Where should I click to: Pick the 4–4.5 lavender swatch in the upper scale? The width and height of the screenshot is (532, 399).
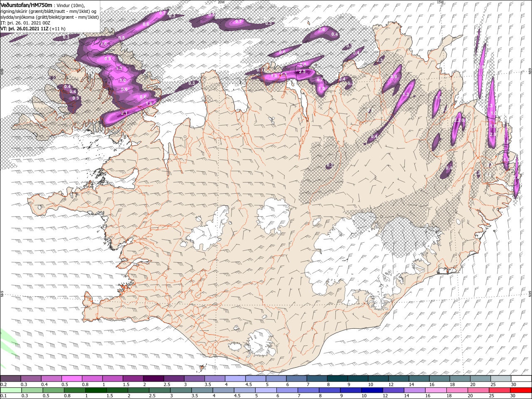click(x=235, y=379)
